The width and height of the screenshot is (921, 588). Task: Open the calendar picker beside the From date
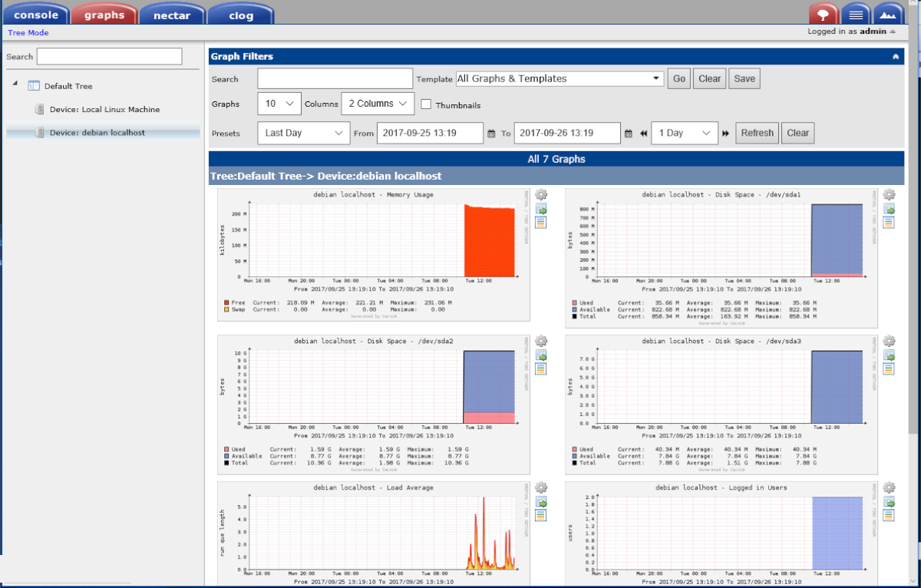491,134
